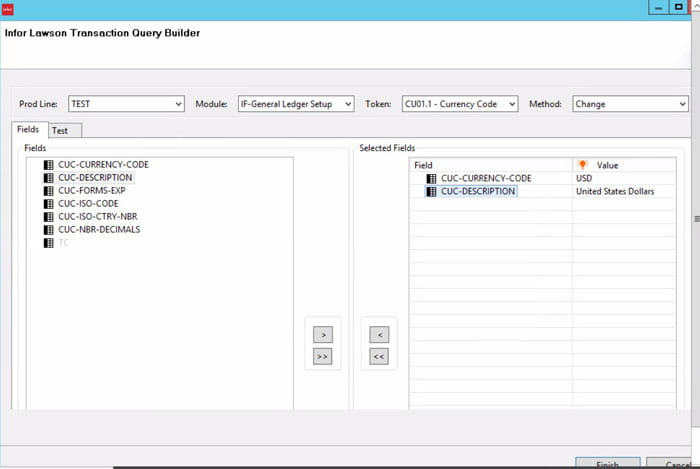Image resolution: width=700 pixels, height=469 pixels.
Task: Add selected field with the > button
Action: point(323,335)
